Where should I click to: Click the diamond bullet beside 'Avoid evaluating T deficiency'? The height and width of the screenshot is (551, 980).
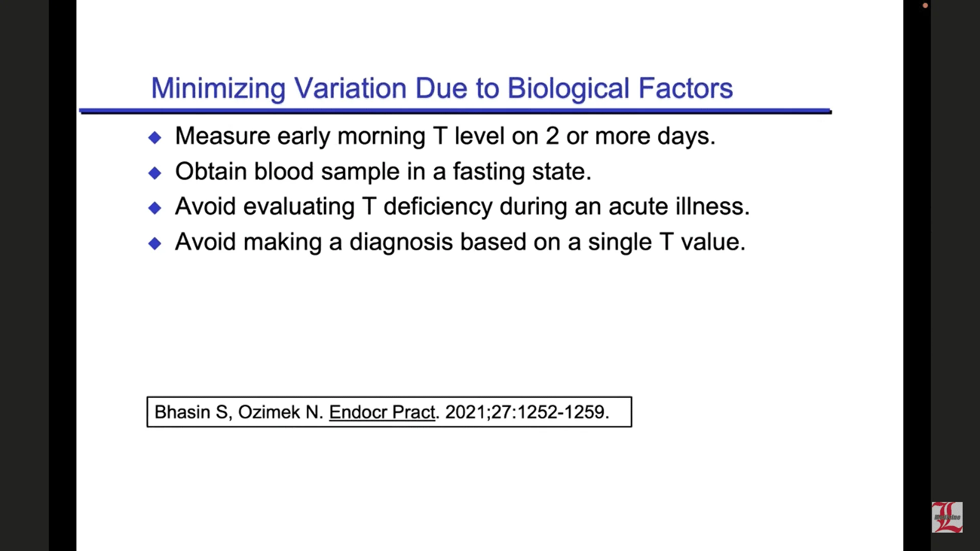pyautogui.click(x=155, y=208)
